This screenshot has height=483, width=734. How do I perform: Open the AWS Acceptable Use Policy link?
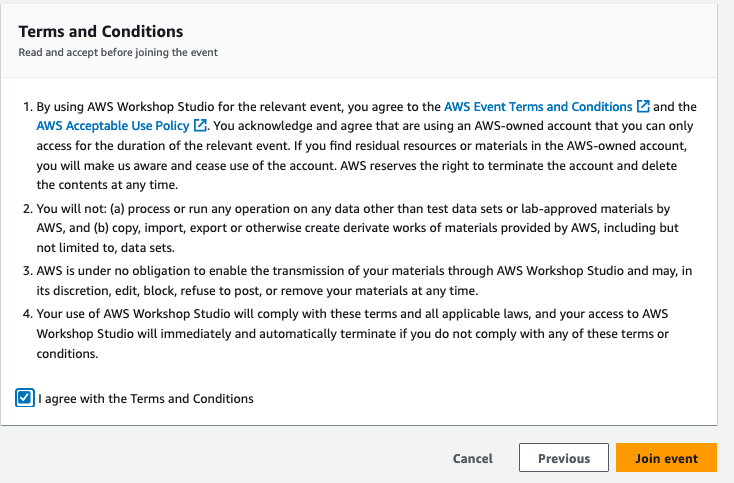pos(113,126)
